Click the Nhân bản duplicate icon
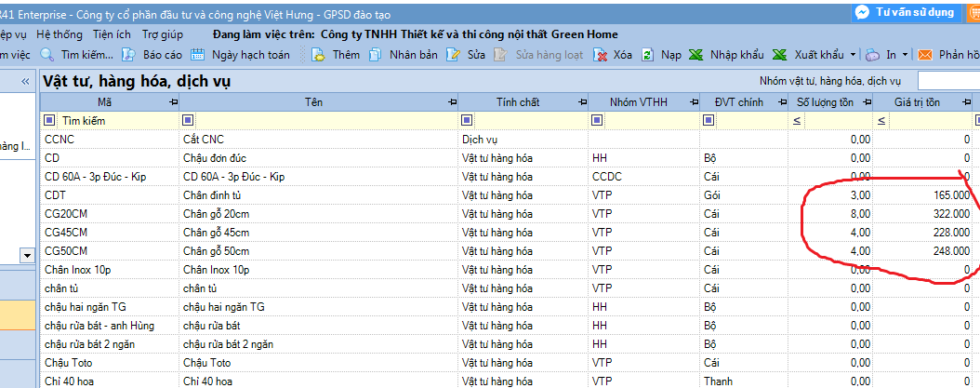 pyautogui.click(x=375, y=55)
